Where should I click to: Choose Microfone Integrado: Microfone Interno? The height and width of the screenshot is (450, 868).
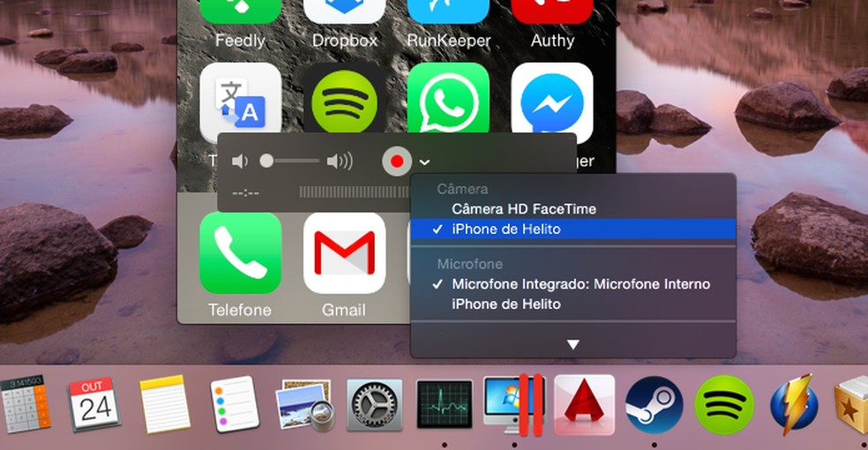coord(573,284)
